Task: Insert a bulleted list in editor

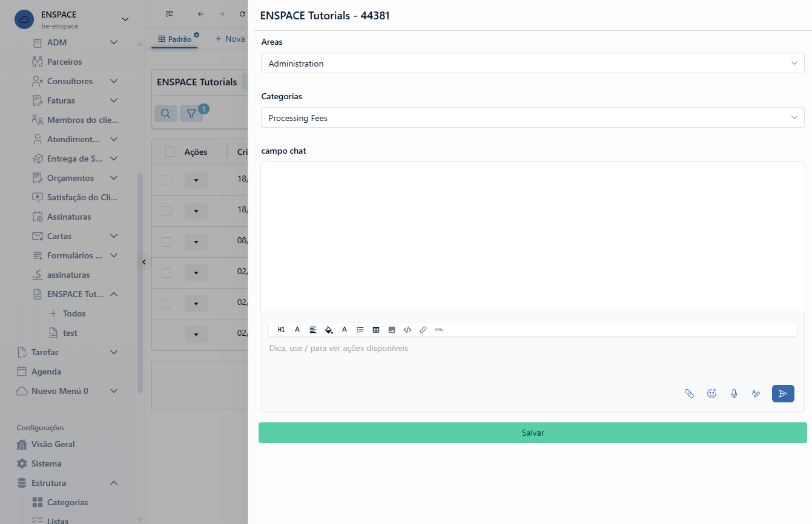Action: (x=360, y=330)
